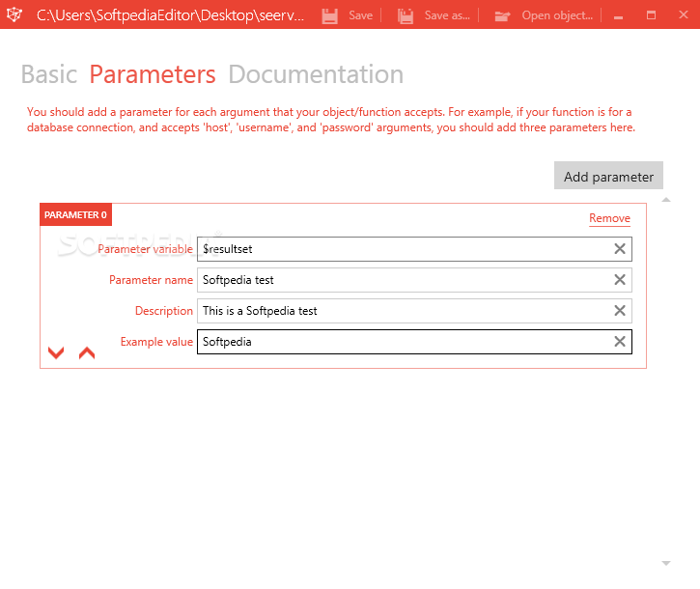Click the Add parameter button
700x589 pixels.
[x=608, y=175]
